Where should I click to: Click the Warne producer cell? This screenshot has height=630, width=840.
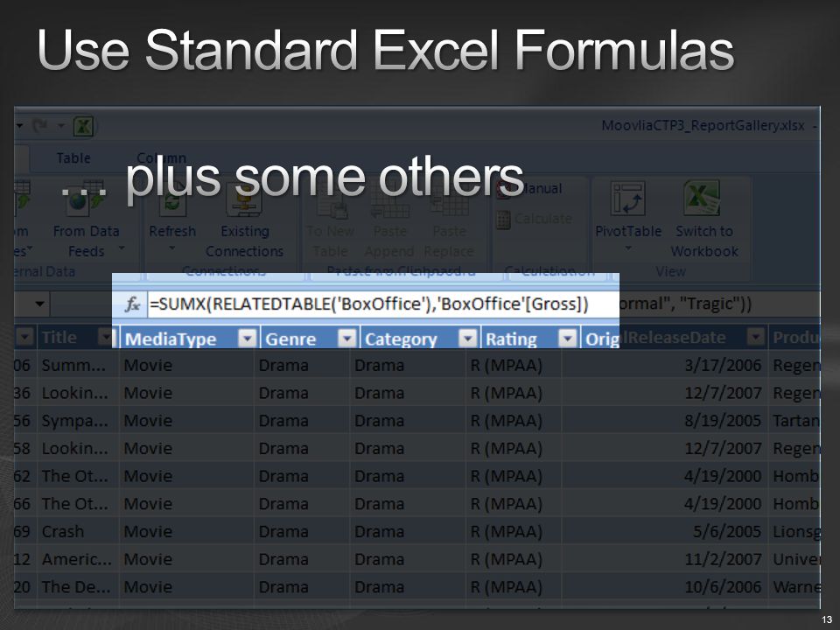click(795, 587)
